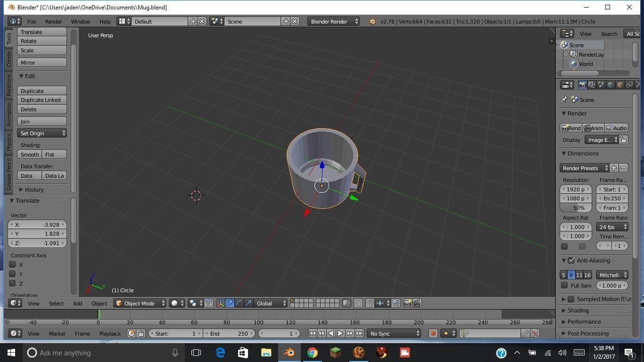Open the File menu
Screen dimensions: 644x362
click(x=32, y=21)
